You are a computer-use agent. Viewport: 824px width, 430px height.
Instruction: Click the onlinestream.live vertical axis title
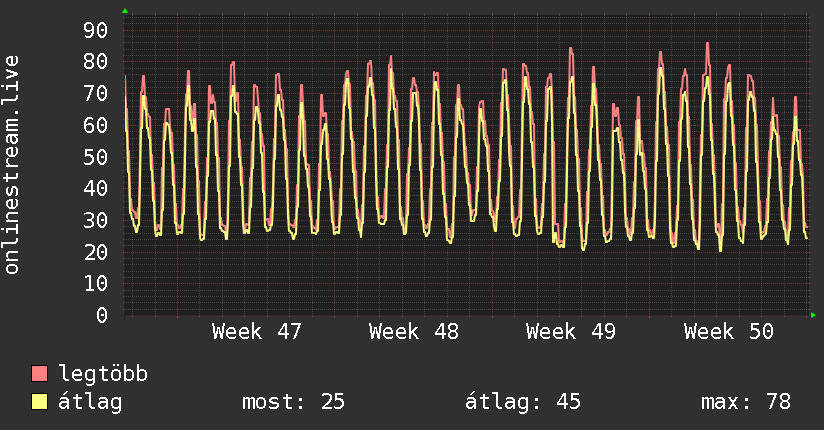point(12,165)
